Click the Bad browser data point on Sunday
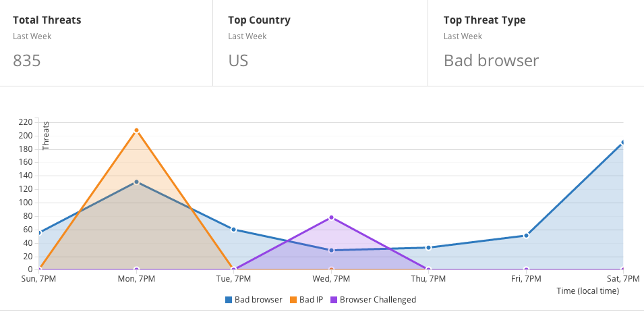 tap(40, 233)
